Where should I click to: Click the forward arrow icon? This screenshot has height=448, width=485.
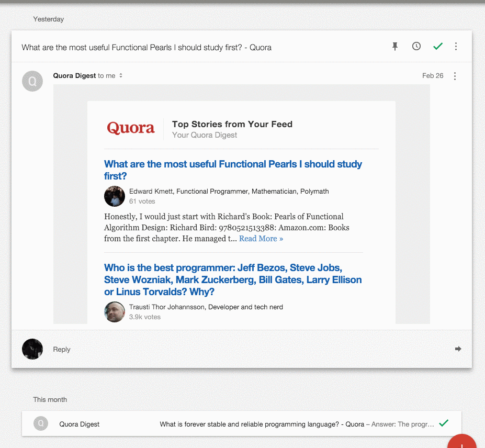tap(458, 349)
